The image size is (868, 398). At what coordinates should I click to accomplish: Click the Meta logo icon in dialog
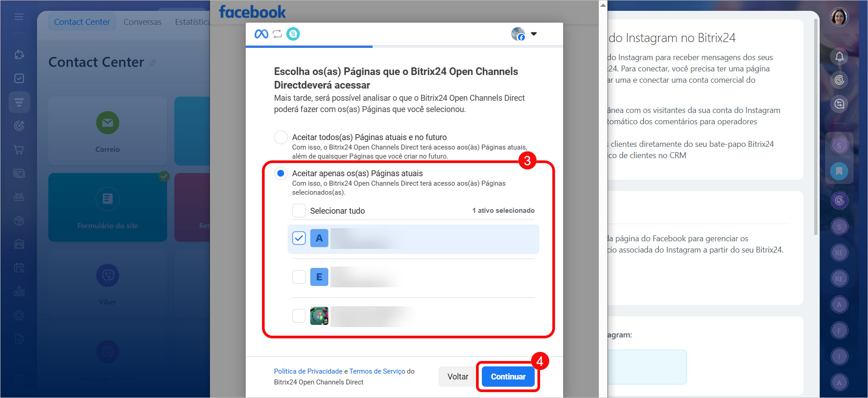click(x=261, y=34)
